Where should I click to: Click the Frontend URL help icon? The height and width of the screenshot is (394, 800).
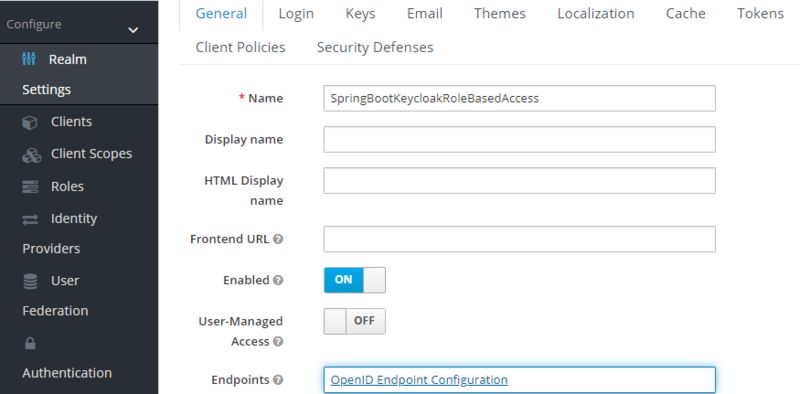[278, 239]
